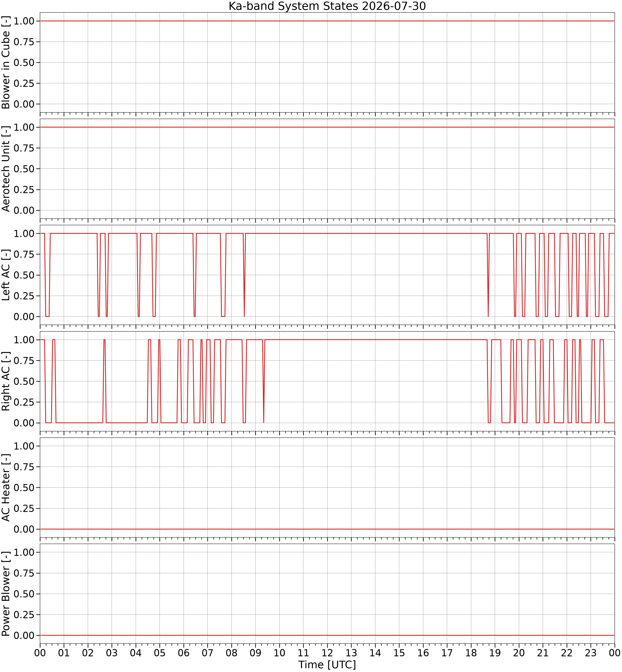Click the 23 hour tick label
Image resolution: width=622 pixels, height=672 pixels.
pos(591,653)
